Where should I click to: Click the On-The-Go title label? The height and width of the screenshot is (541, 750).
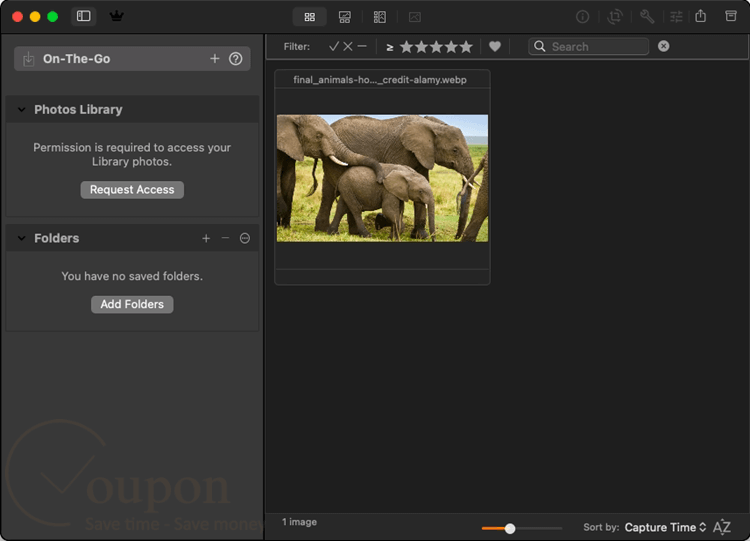[77, 59]
